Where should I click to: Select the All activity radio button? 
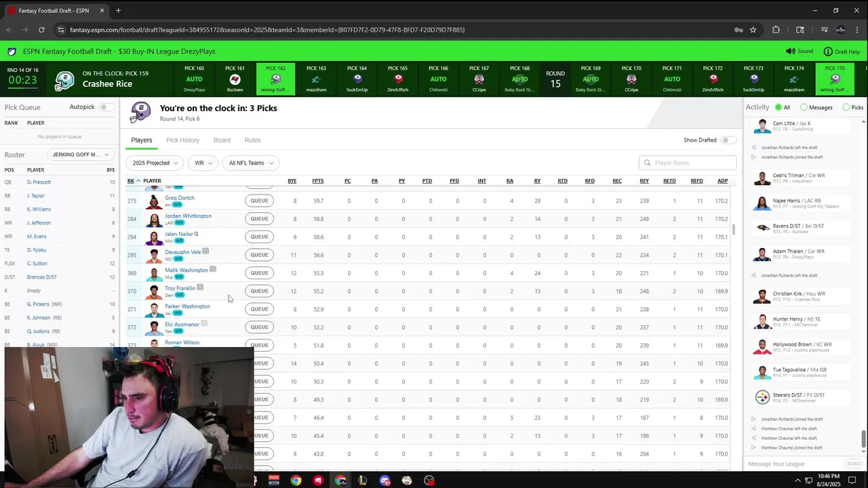[x=778, y=107]
